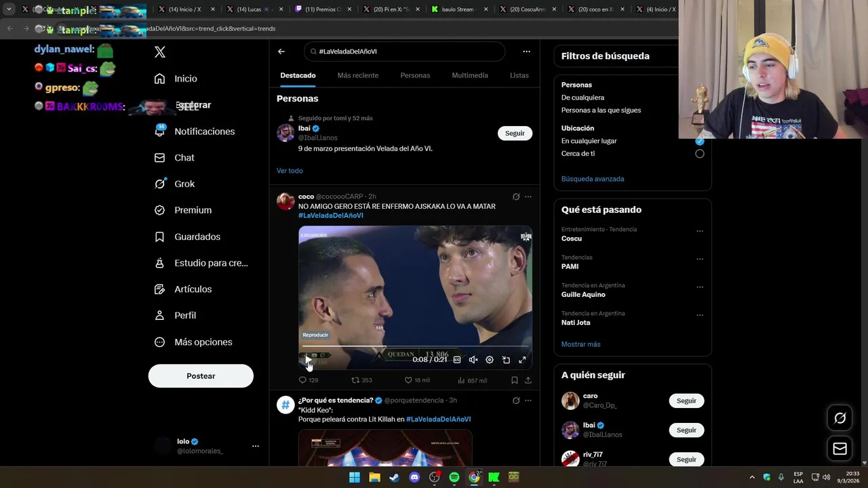Viewport: 868px width, 488px height.
Task: Like coco's tweet
Action: pos(417,380)
